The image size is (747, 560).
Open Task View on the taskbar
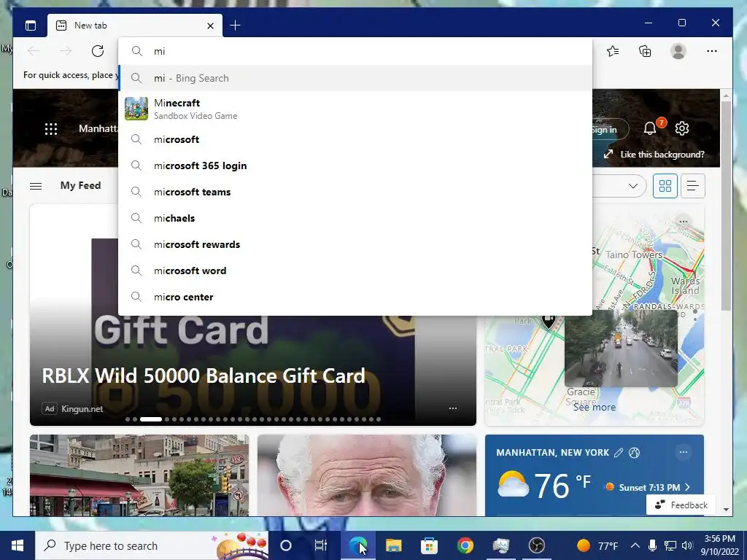(x=321, y=545)
